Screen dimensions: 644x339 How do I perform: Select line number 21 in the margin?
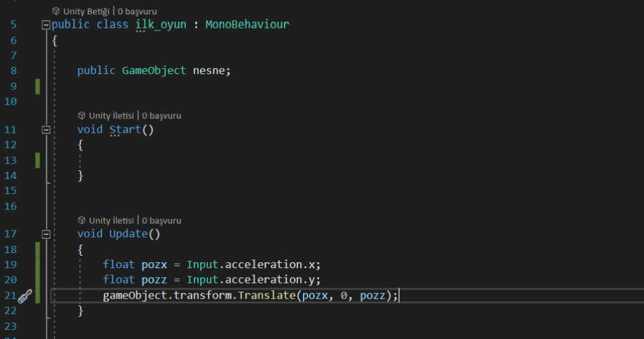(10, 296)
